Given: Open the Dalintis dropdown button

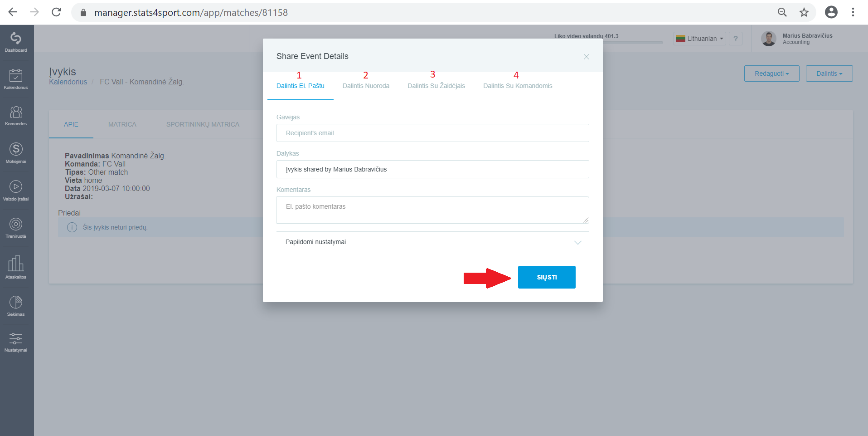Looking at the screenshot, I should coord(829,73).
